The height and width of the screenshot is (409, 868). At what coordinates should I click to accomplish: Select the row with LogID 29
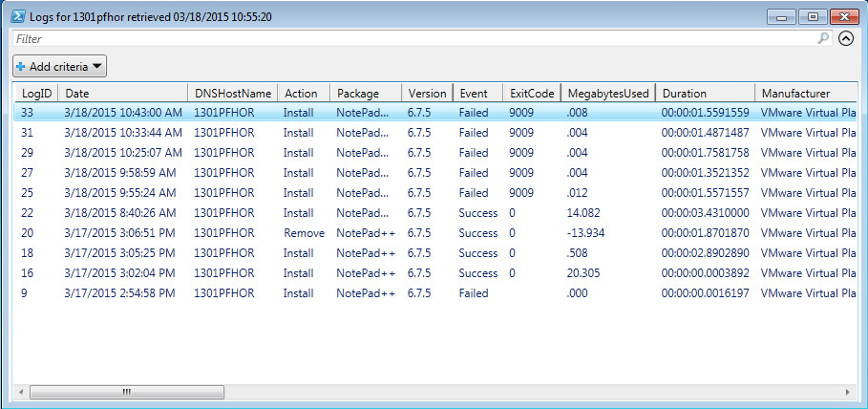[434, 153]
